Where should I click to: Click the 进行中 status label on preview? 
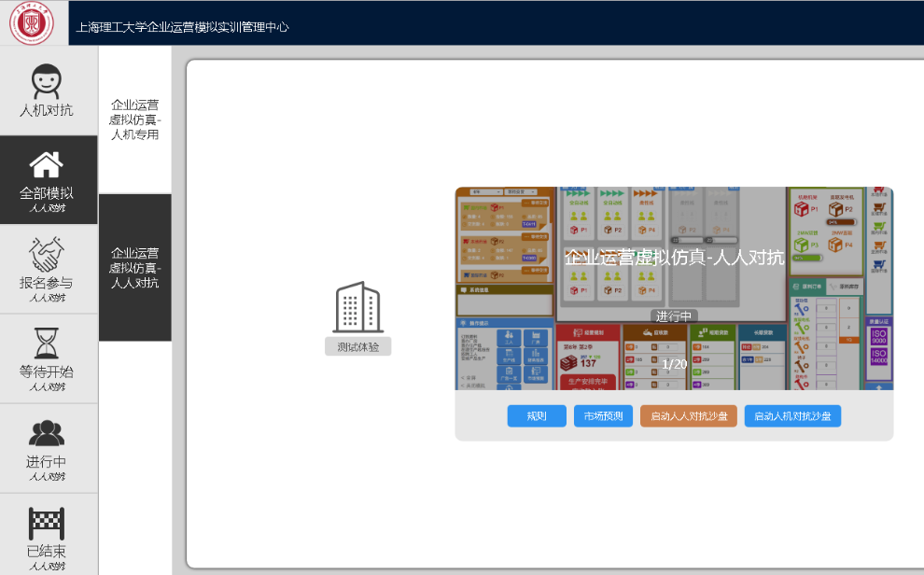pos(674,316)
